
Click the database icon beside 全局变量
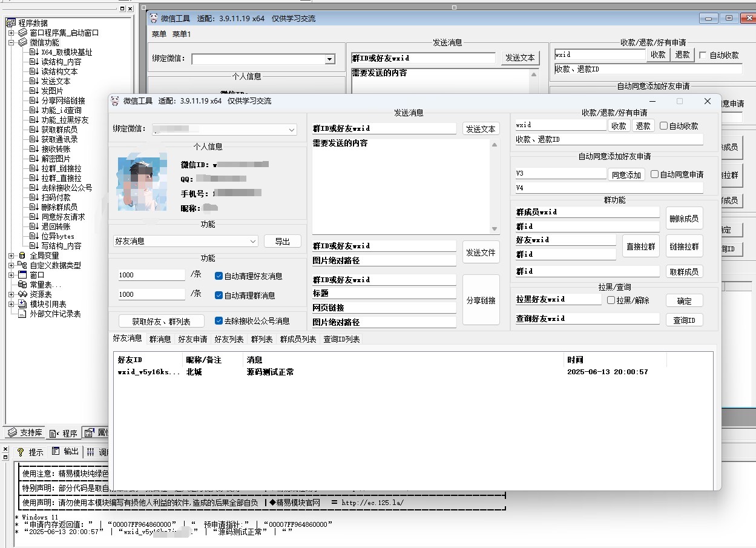pyautogui.click(x=22, y=256)
